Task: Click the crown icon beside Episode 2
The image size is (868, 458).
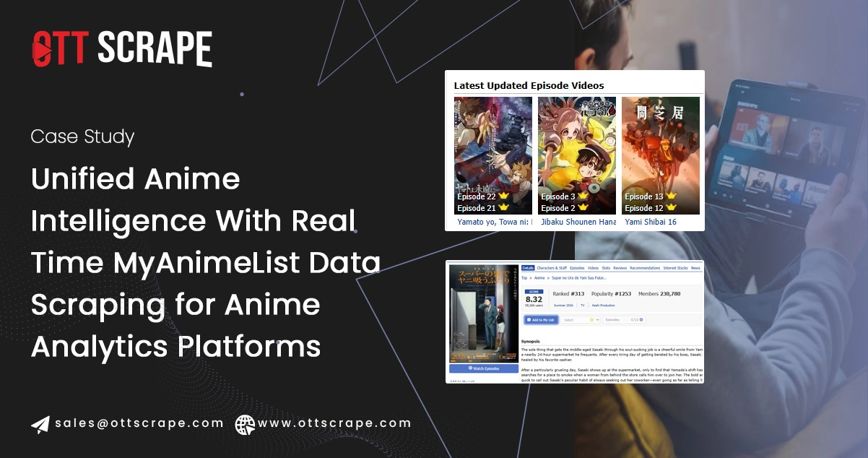Action: [583, 207]
